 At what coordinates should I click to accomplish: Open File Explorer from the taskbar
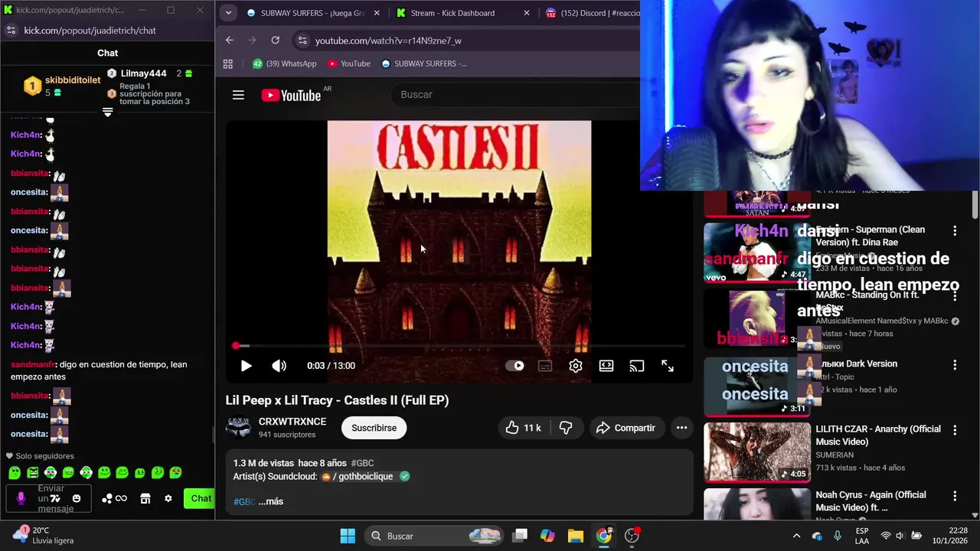tap(576, 536)
